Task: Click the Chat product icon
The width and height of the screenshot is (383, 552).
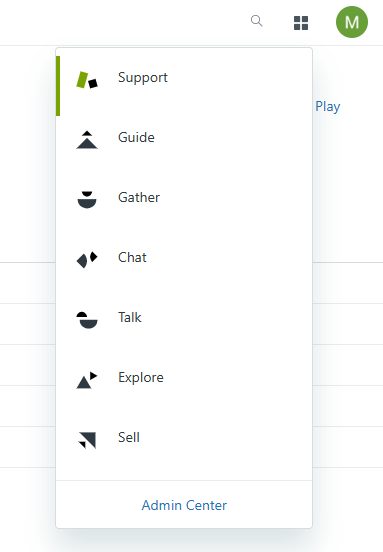Action: (87, 260)
